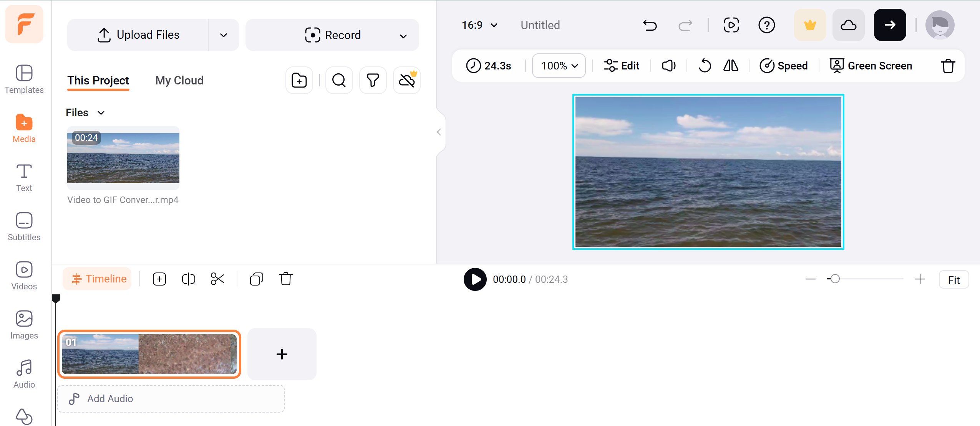Open the Elements shapes sidebar icon

tap(24, 417)
